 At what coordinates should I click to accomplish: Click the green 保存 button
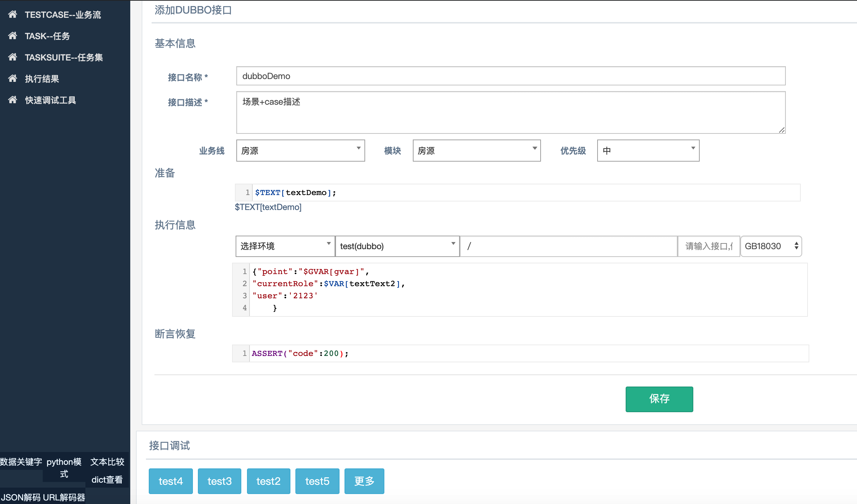point(659,399)
